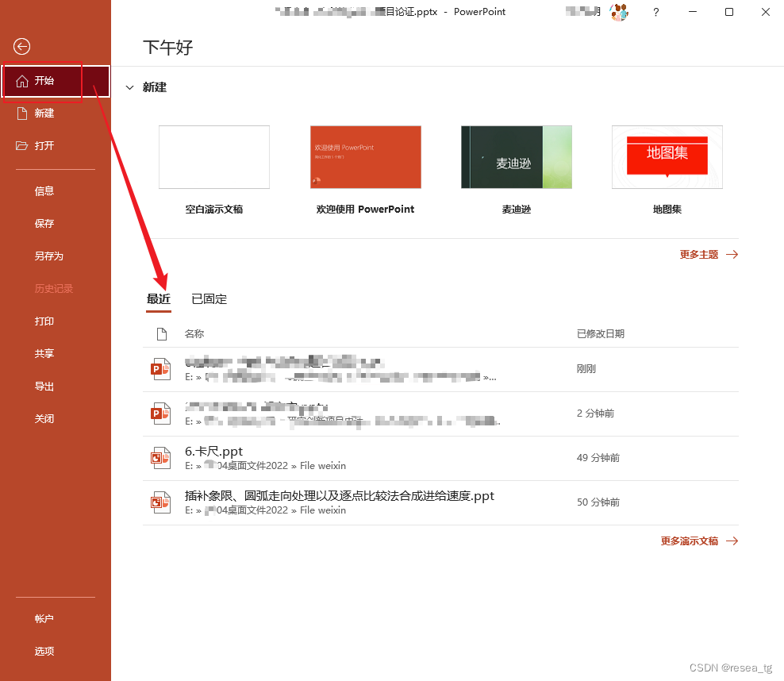This screenshot has height=681, width=784.
Task: Click the back arrow icon
Action: coord(21,47)
